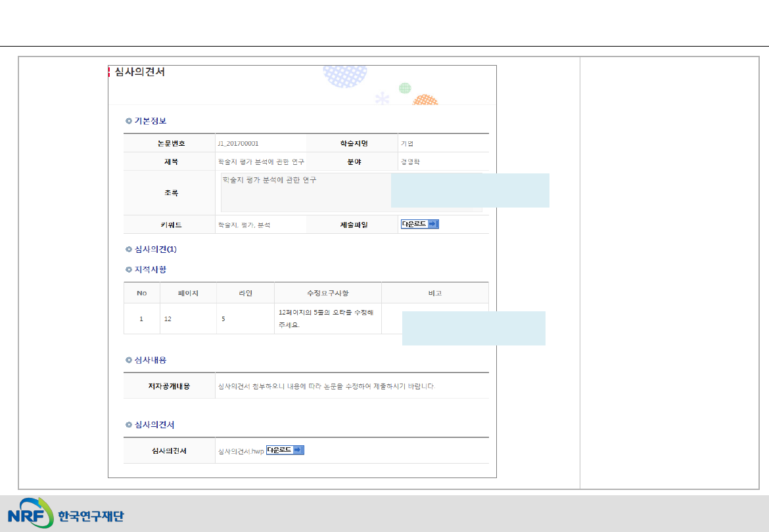Click the bullet icon beside 심사의견서 section
This screenshot has height=532, width=769.
pos(129,426)
